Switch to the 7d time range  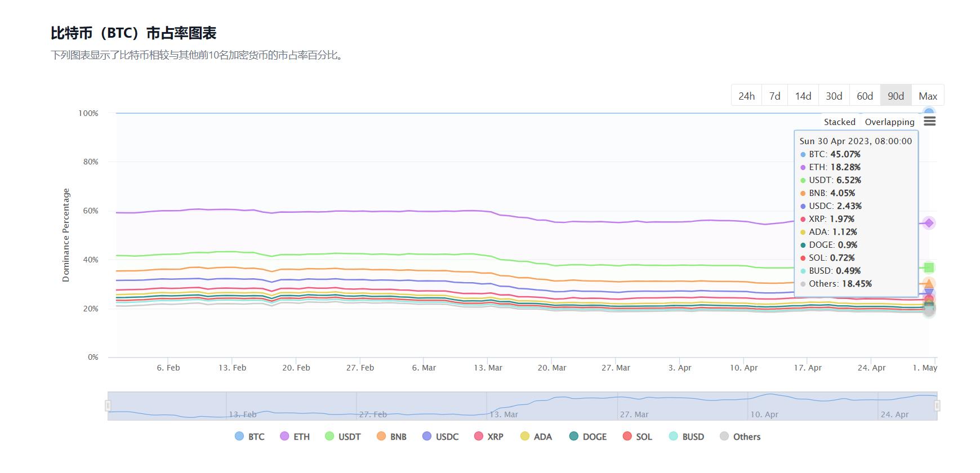point(775,96)
